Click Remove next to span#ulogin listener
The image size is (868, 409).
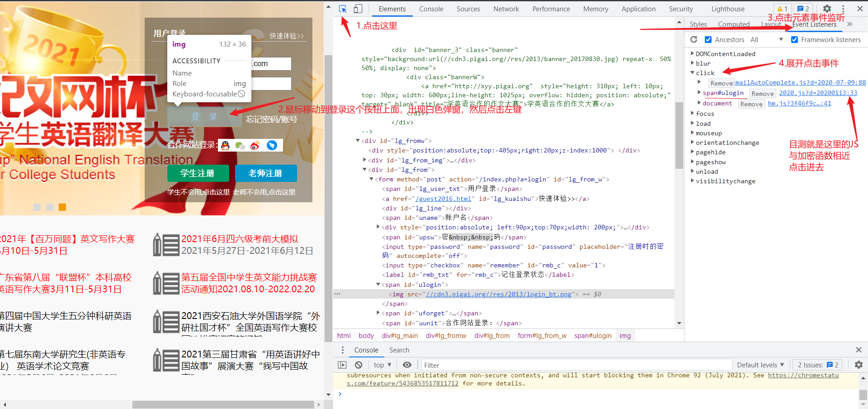point(762,94)
